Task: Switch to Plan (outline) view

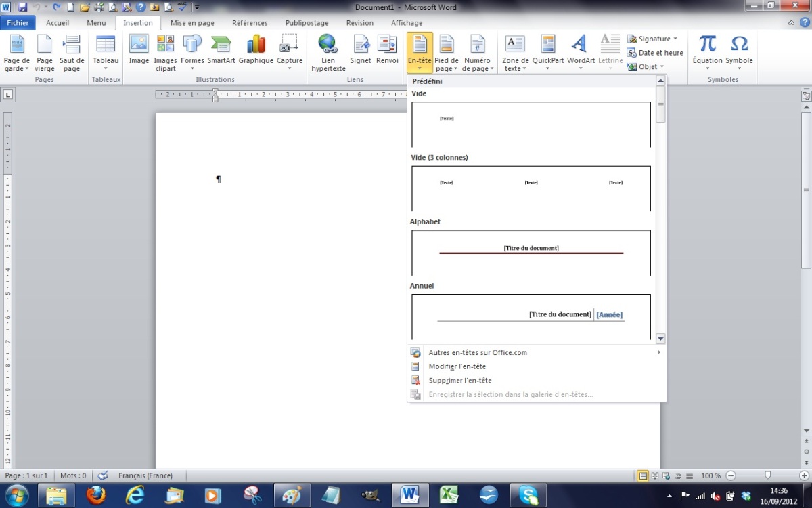Action: click(x=677, y=475)
